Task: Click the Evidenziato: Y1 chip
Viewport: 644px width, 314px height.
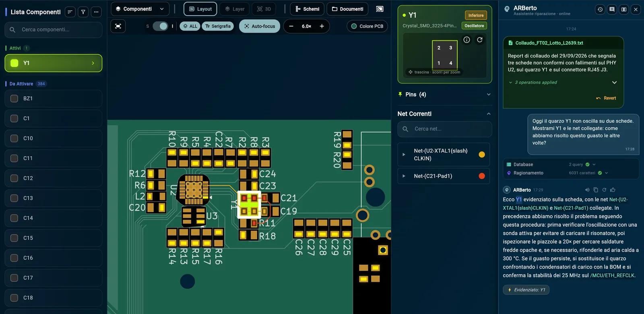Action: tap(526, 290)
